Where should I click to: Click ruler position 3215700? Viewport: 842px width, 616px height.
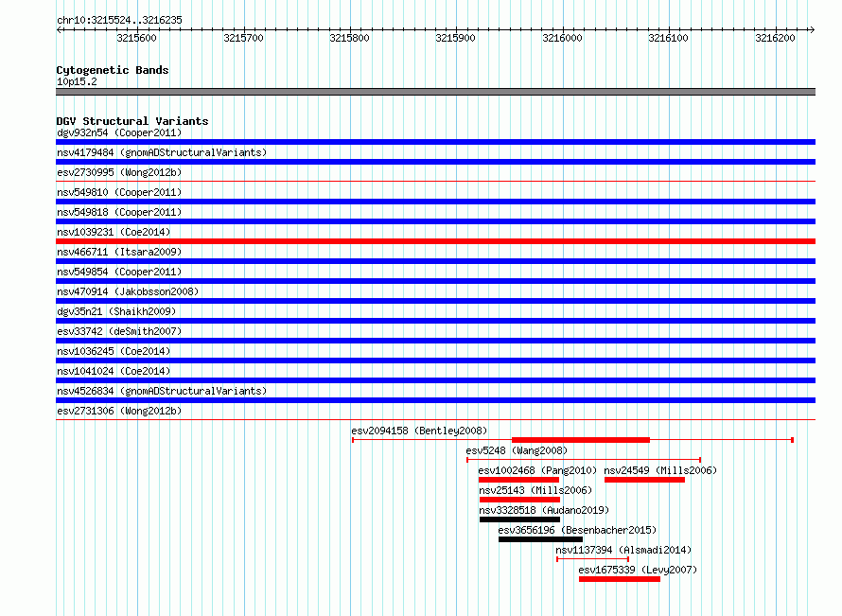243,38
